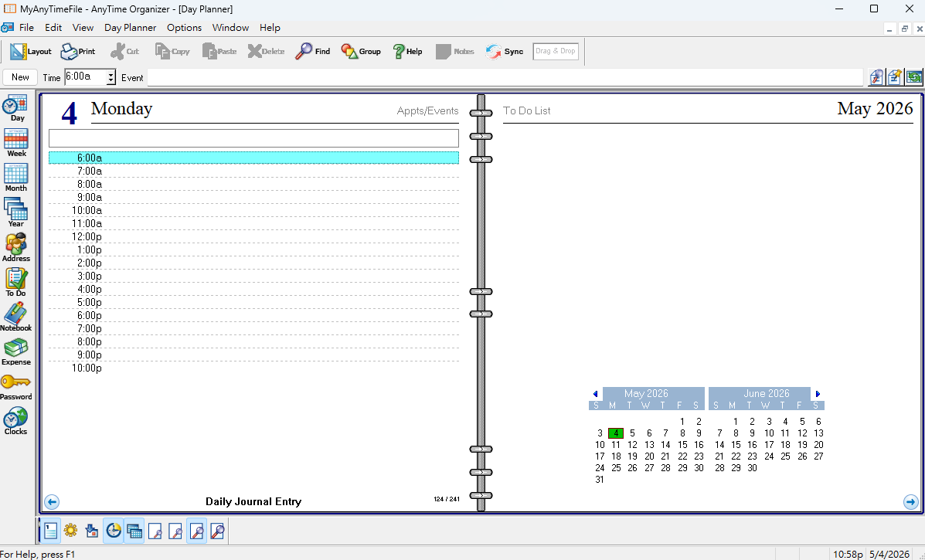Click into the Event text field
This screenshot has width=925, height=560.
(x=505, y=77)
